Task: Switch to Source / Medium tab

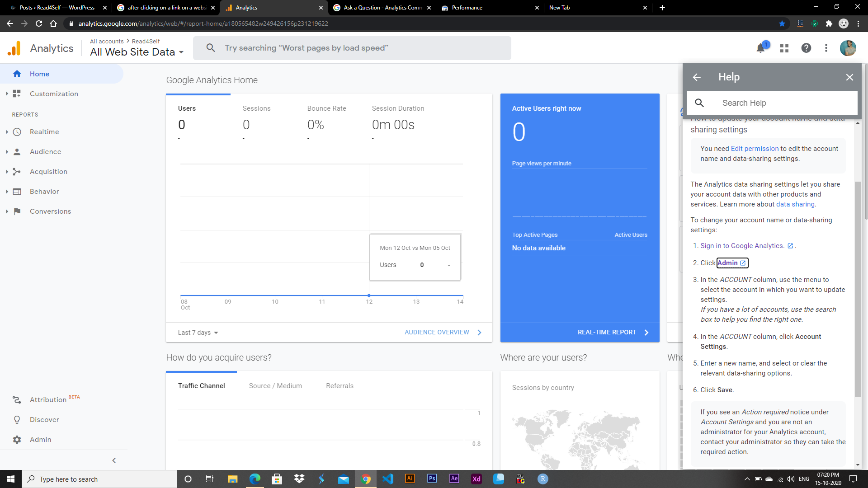Action: coord(275,386)
